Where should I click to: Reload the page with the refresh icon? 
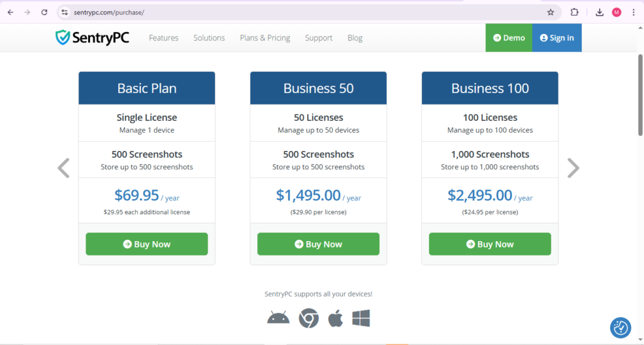tap(45, 13)
